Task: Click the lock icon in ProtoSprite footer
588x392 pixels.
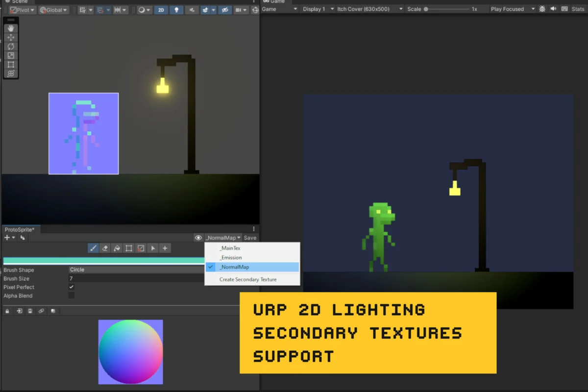Action: [x=7, y=311]
